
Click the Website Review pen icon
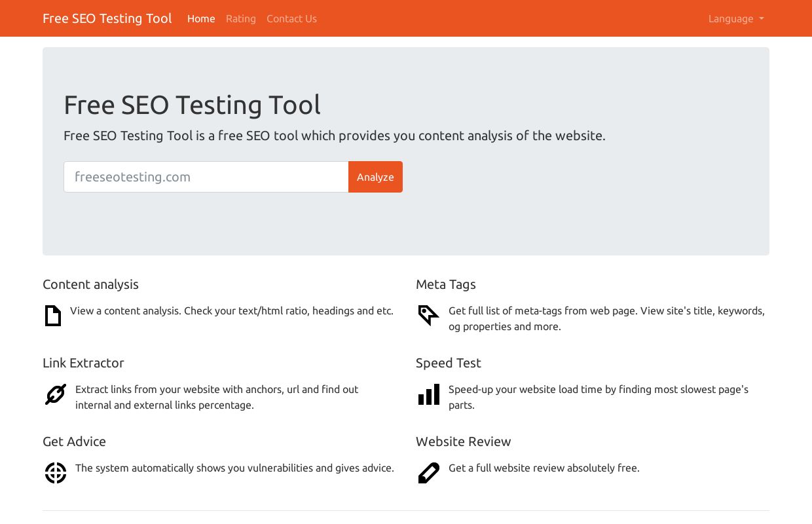(428, 473)
